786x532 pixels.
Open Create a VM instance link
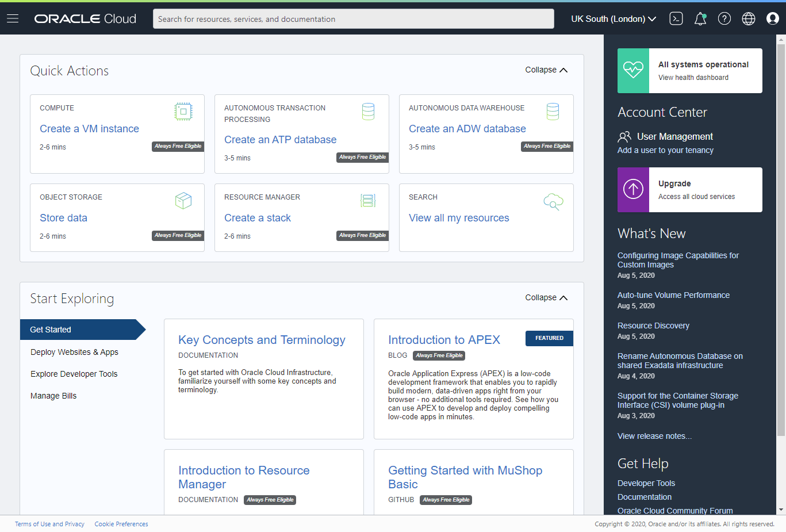[x=89, y=128]
